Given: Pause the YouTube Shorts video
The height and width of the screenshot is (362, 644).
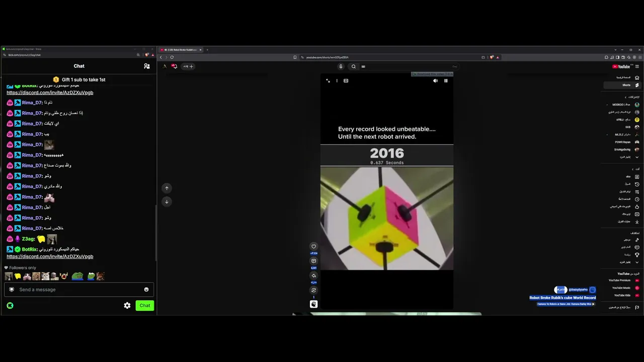Looking at the screenshot, I should click(446, 80).
